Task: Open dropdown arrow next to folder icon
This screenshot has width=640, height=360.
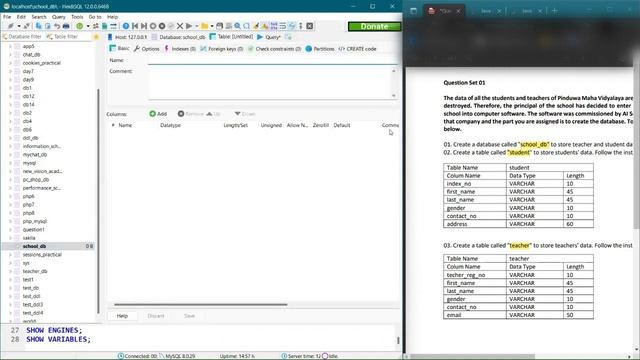Action: (212, 26)
